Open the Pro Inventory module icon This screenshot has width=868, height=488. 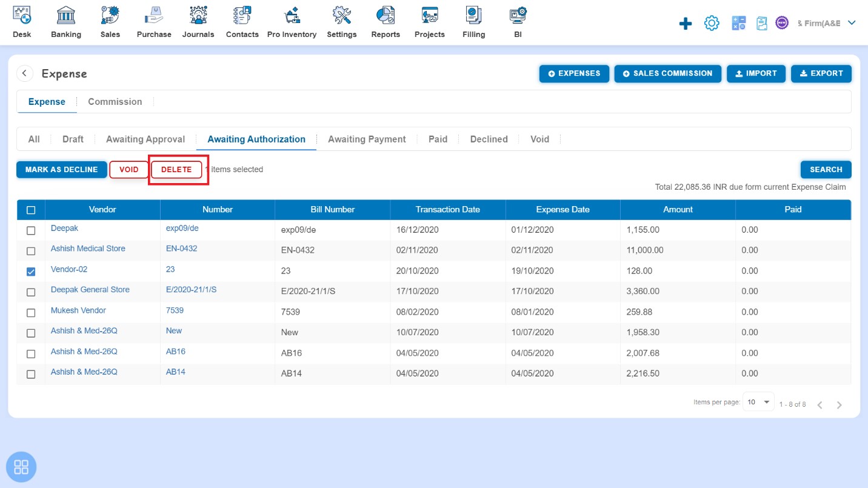[292, 15]
